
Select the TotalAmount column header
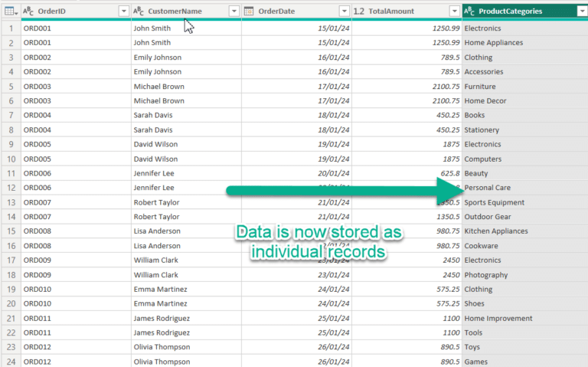(x=402, y=11)
